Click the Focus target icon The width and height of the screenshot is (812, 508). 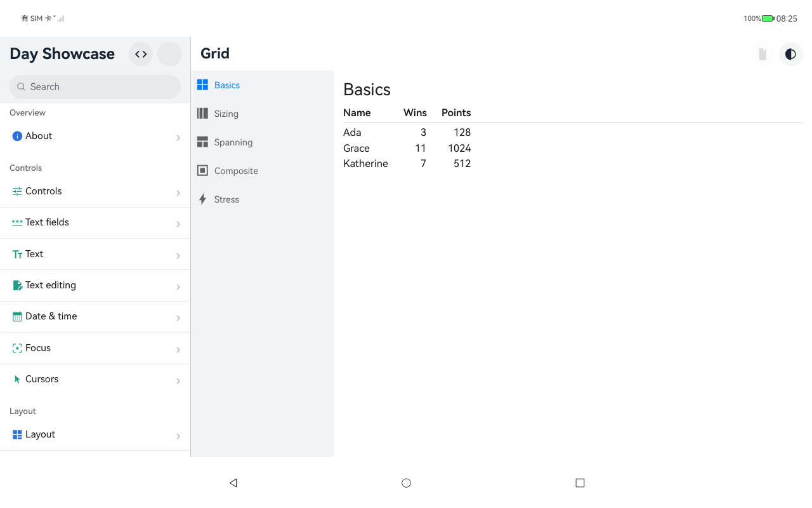[17, 348]
